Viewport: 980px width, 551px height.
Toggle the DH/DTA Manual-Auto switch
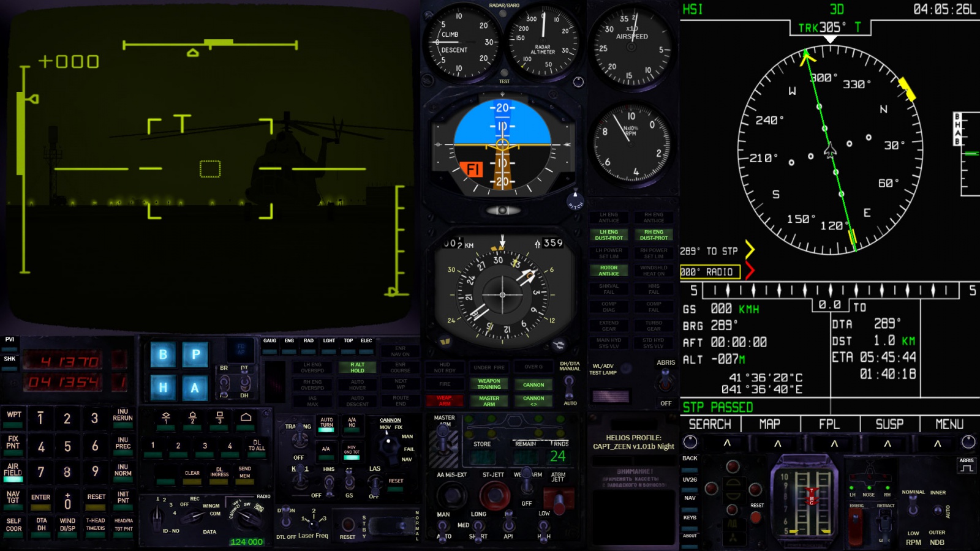coord(570,386)
